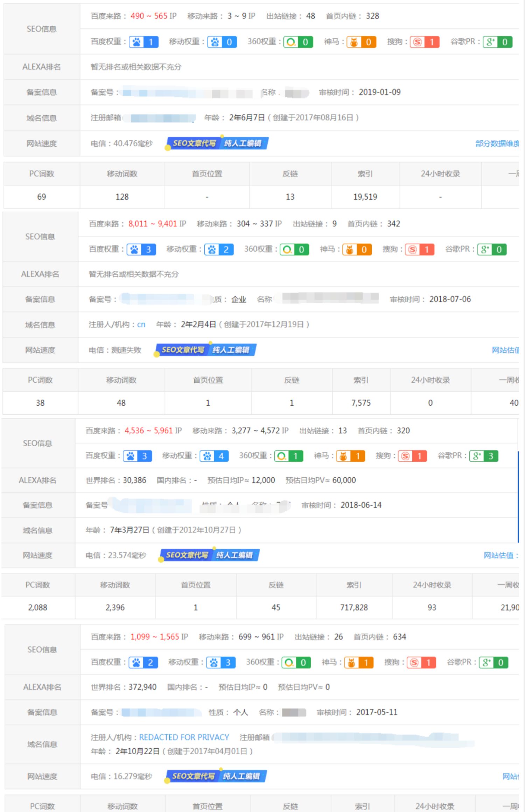Click 神马 badge in the 490 ~ 565 IP panel
The height and width of the screenshot is (812, 525).
pyautogui.click(x=361, y=42)
